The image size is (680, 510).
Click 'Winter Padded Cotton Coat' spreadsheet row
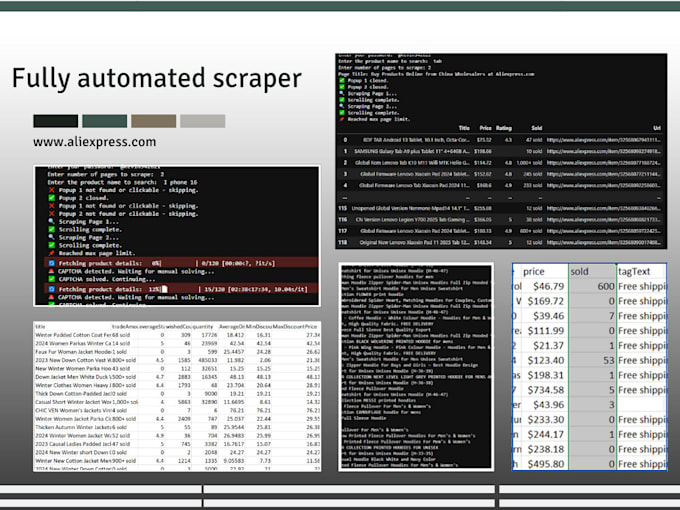pyautogui.click(x=177, y=335)
